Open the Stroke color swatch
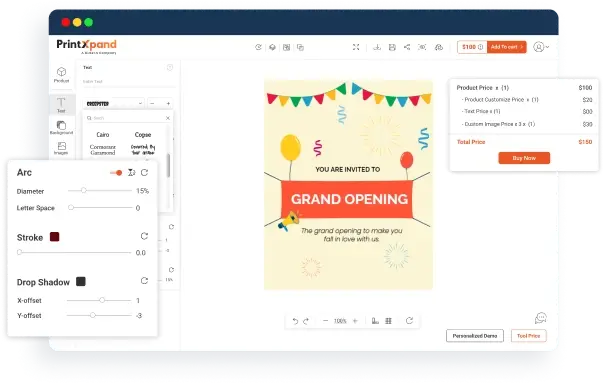Viewport: 605px width, 383px height. 54,237
